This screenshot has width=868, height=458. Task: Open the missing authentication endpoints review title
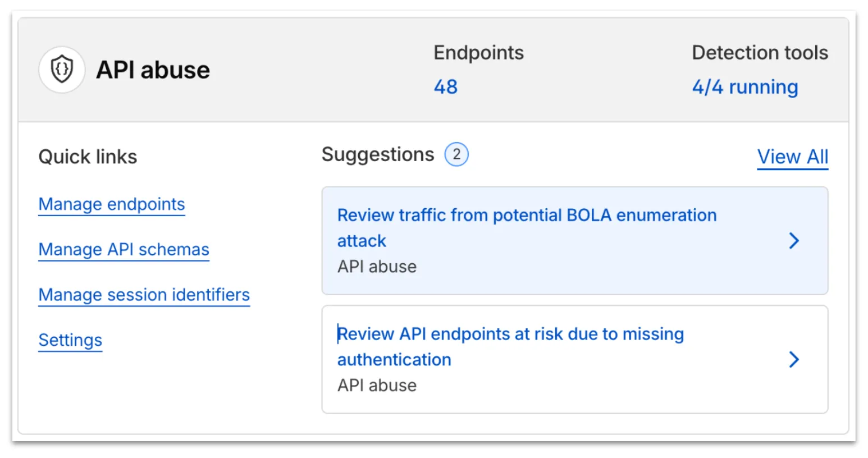510,335
